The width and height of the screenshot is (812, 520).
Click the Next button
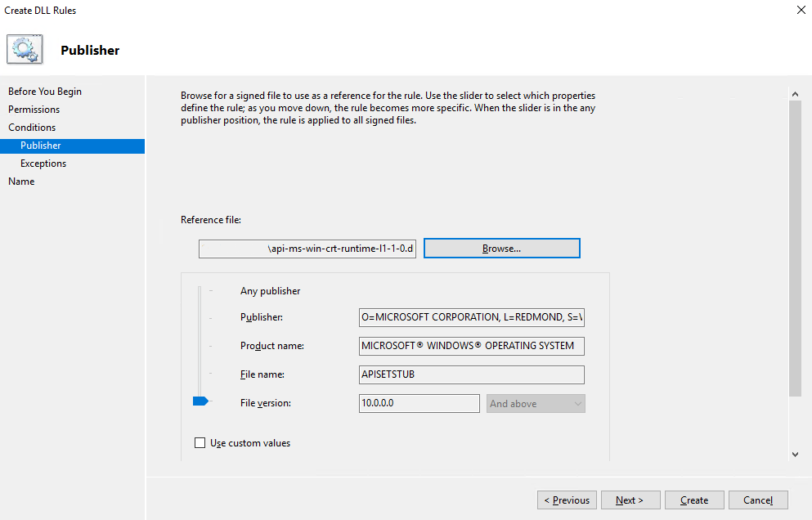tap(630, 500)
